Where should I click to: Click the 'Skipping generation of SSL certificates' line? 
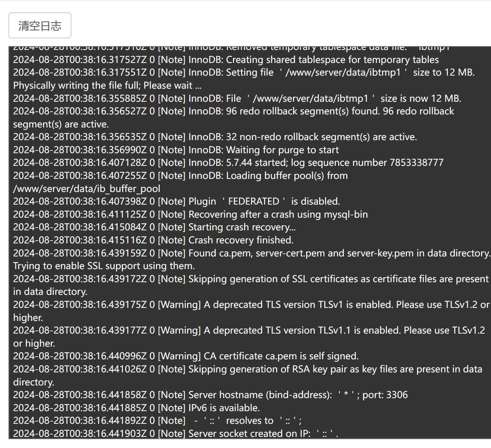251,279
